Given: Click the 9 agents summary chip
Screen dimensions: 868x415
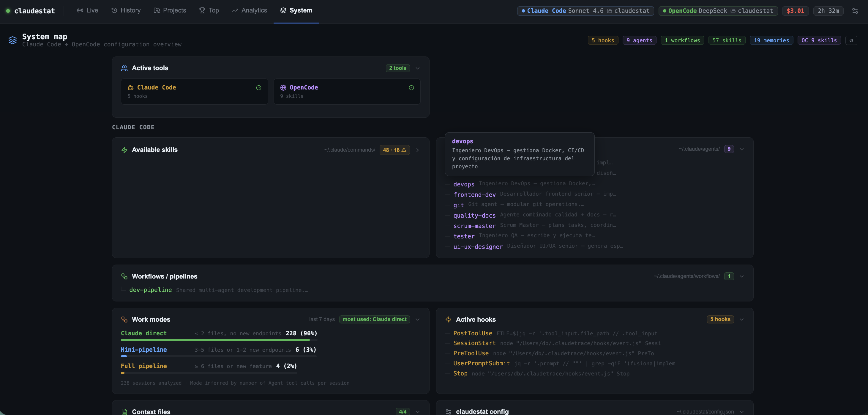Looking at the screenshot, I should 639,40.
